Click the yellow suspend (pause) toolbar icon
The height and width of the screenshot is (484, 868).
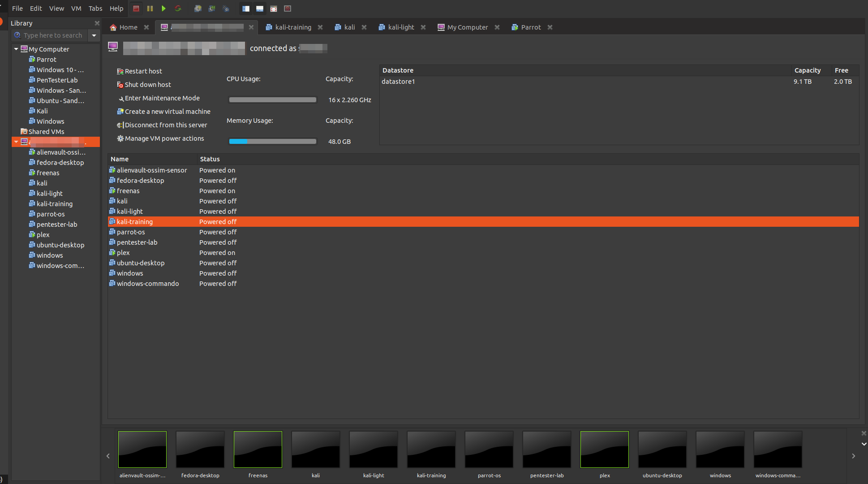pos(150,9)
